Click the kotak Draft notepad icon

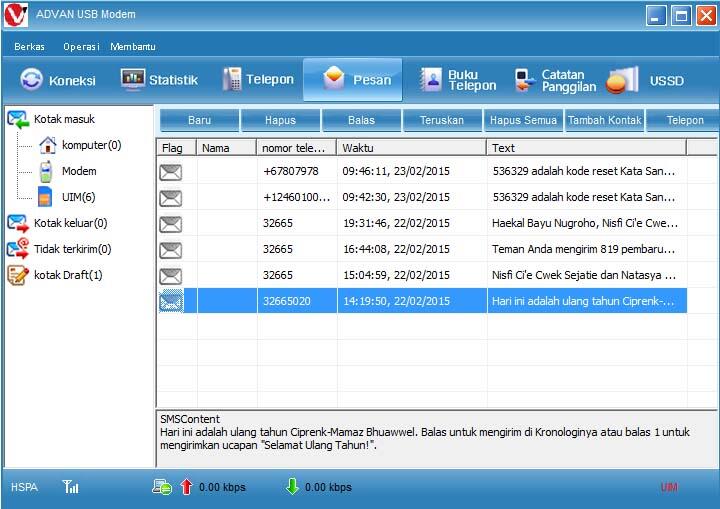[18, 275]
